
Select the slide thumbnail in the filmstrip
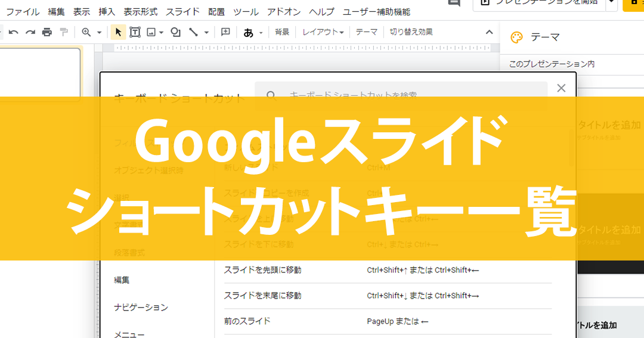click(40, 72)
